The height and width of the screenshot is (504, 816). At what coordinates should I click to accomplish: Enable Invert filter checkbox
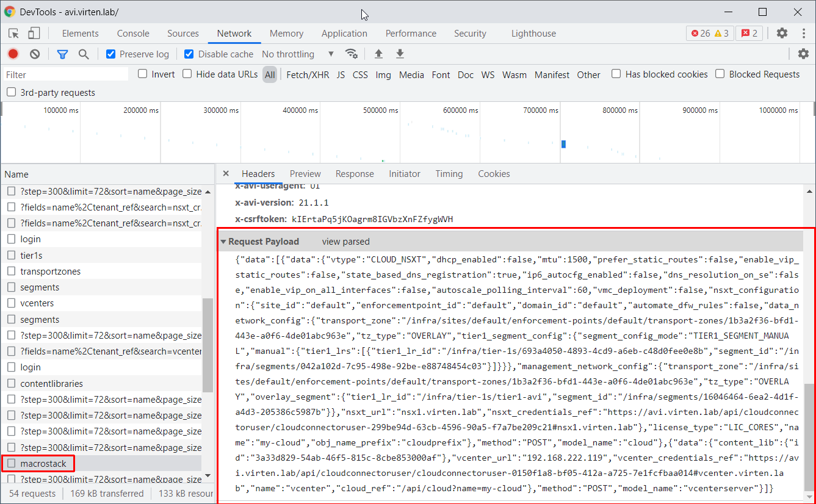[142, 74]
